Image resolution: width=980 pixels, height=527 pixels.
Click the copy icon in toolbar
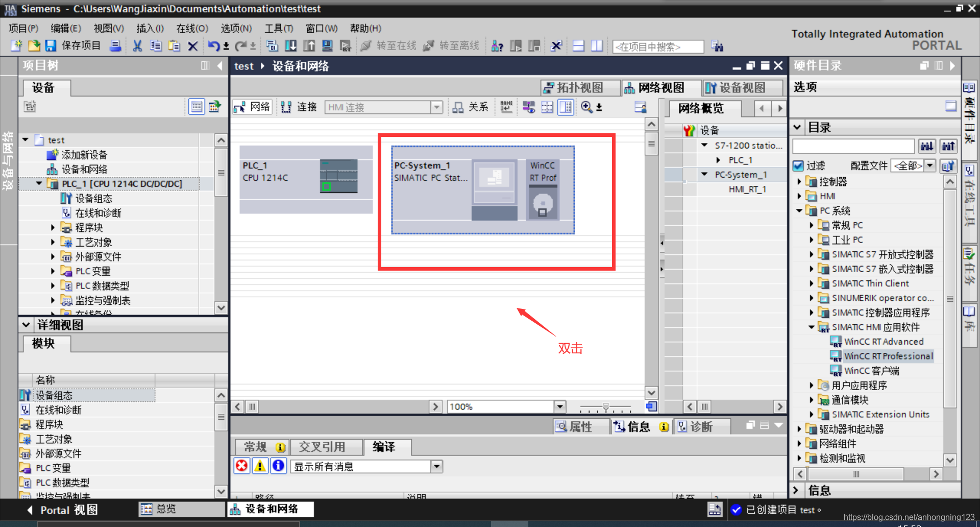(156, 46)
